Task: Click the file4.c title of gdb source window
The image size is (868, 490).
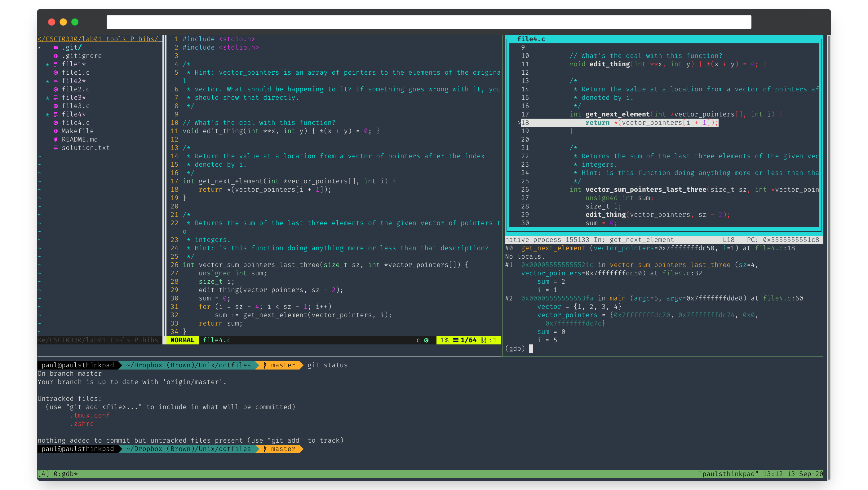Action: [531, 39]
